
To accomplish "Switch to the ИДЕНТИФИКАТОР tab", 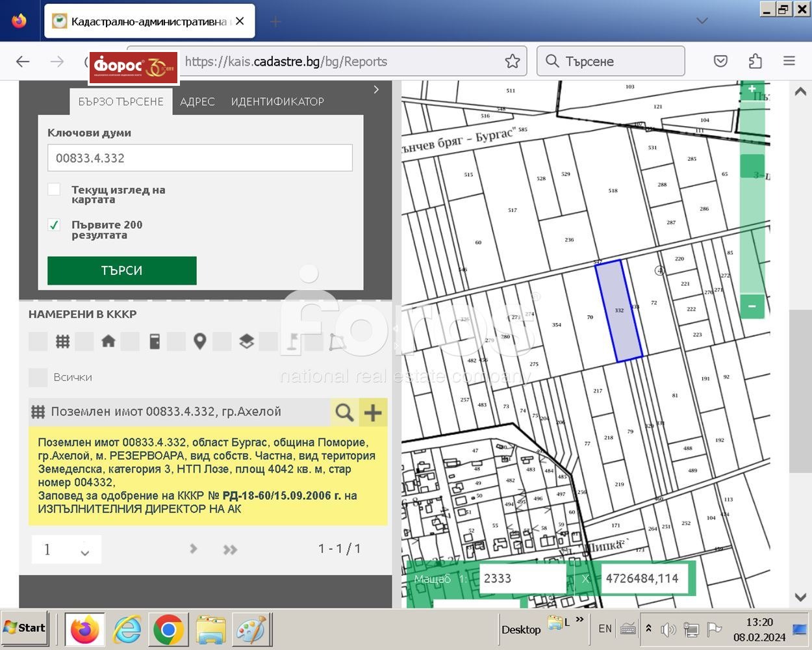I will click(277, 101).
